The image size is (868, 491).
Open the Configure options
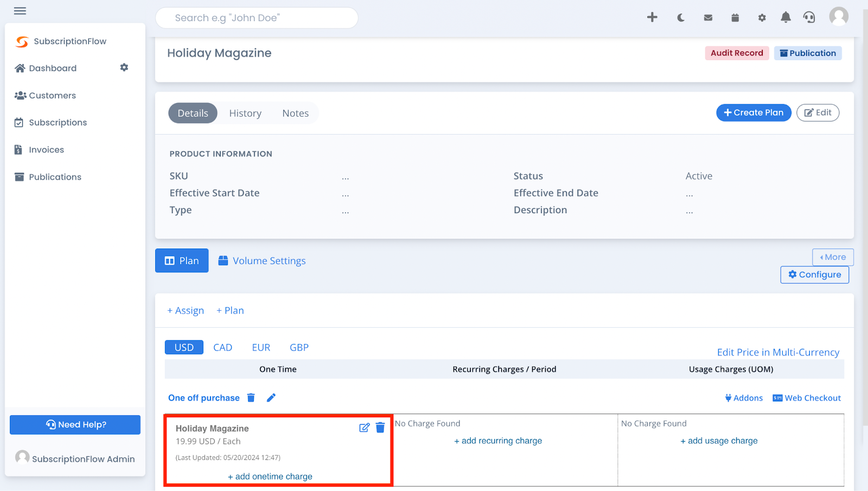tap(814, 275)
